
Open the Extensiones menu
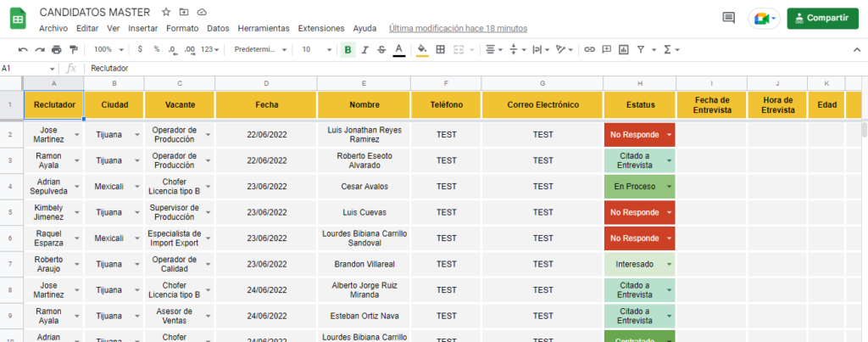pyautogui.click(x=321, y=28)
